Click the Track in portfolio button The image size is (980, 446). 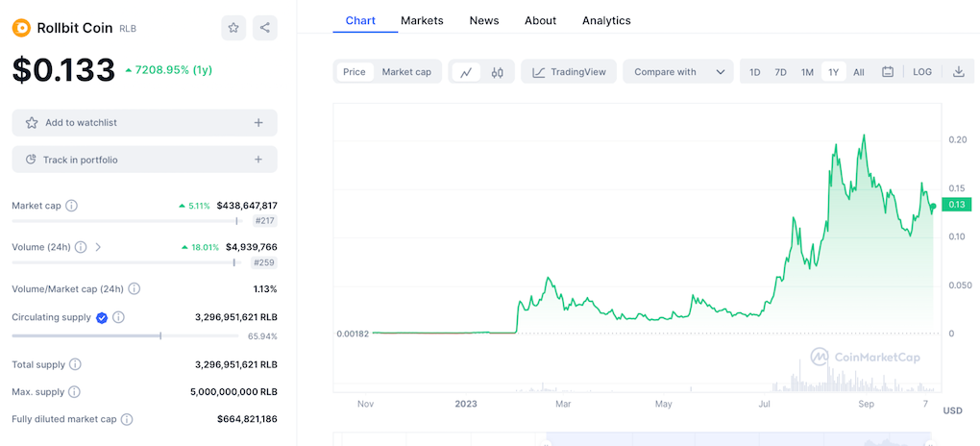[144, 160]
